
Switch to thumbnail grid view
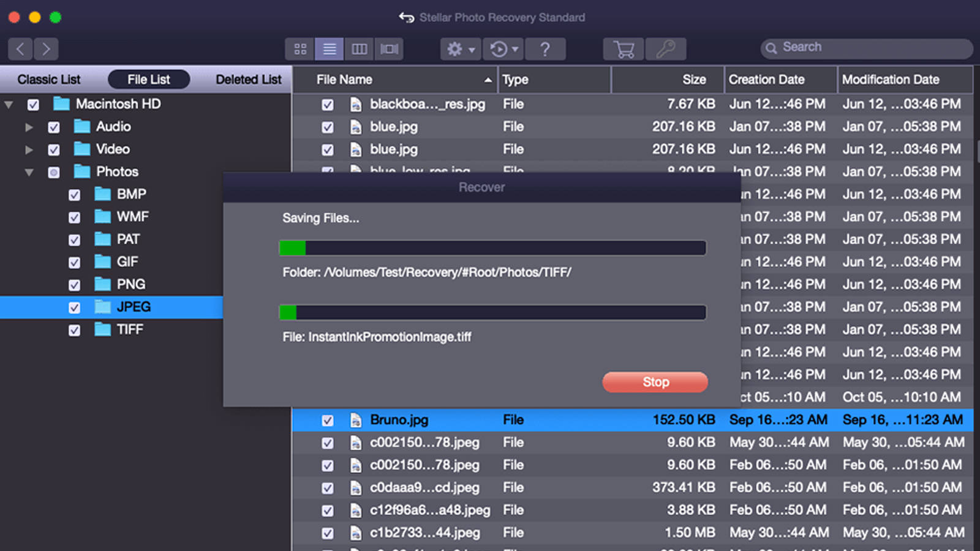[300, 49]
